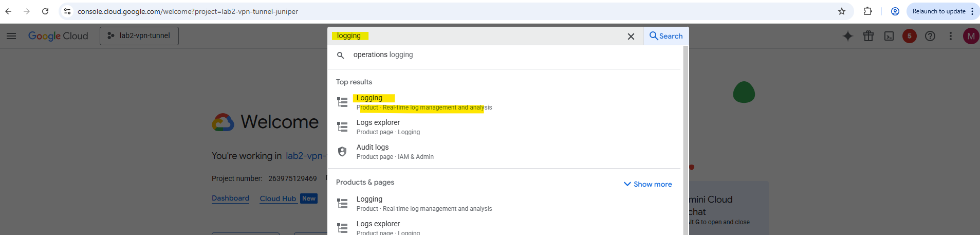
Task: Click the Relaunch to update button
Action: [x=939, y=11]
